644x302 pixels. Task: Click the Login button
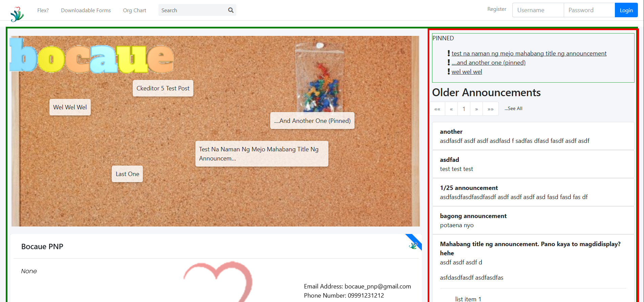[x=626, y=10]
